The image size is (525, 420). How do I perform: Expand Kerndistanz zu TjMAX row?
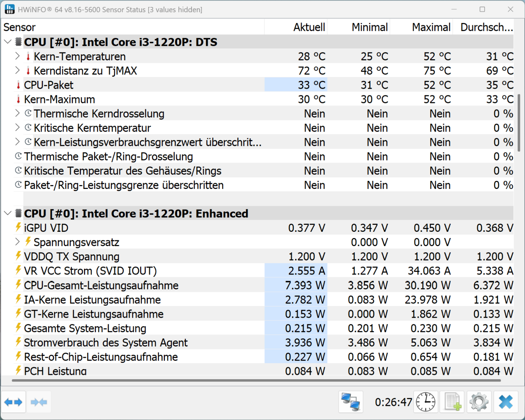(17, 70)
